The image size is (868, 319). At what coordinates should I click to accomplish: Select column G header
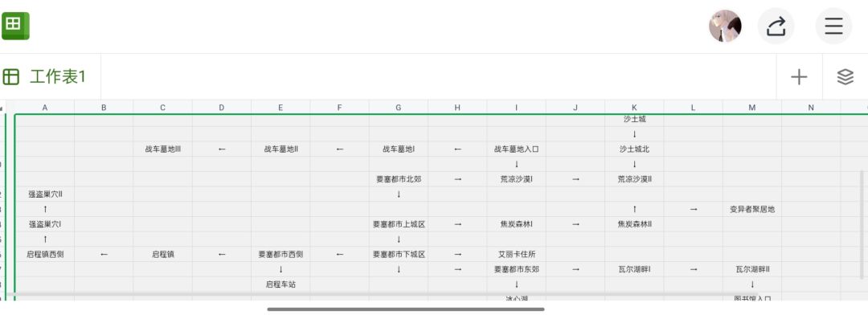(x=399, y=108)
